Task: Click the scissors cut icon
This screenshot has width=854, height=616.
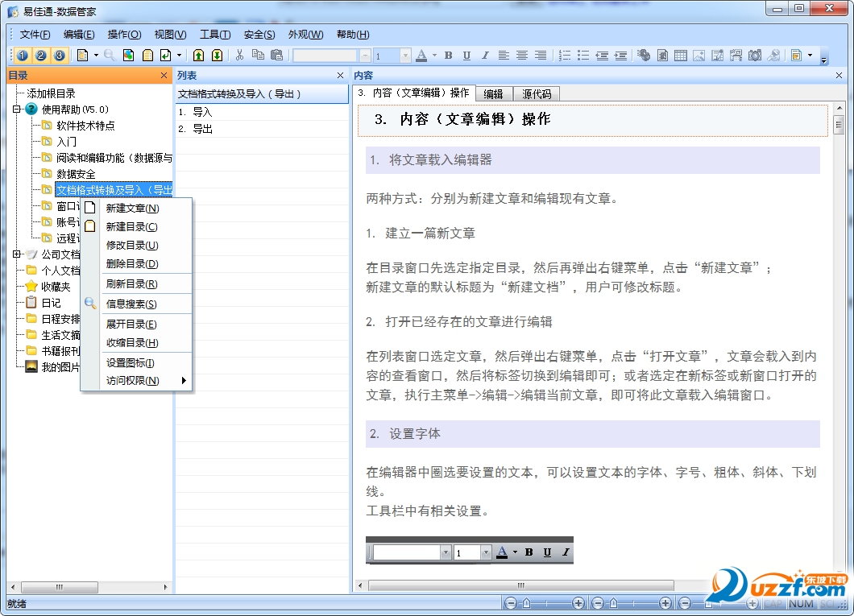Action: coord(239,55)
